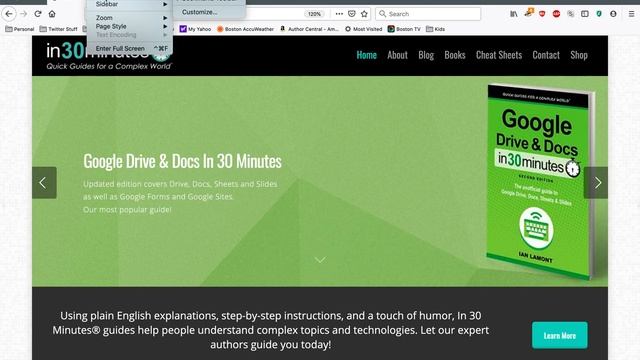Go back with the browser back arrow
This screenshot has width=640, height=360.
[9, 14]
